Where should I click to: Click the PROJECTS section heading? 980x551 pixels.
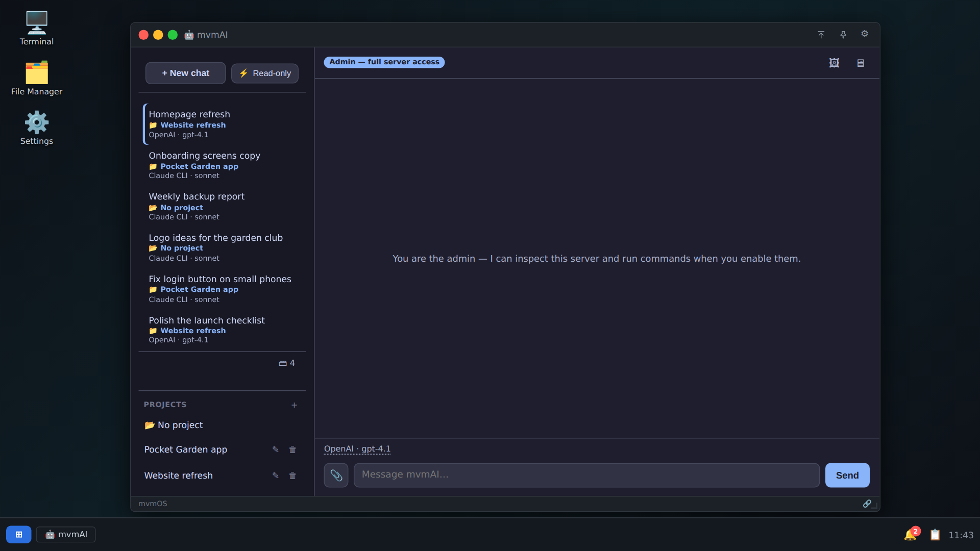(x=165, y=405)
